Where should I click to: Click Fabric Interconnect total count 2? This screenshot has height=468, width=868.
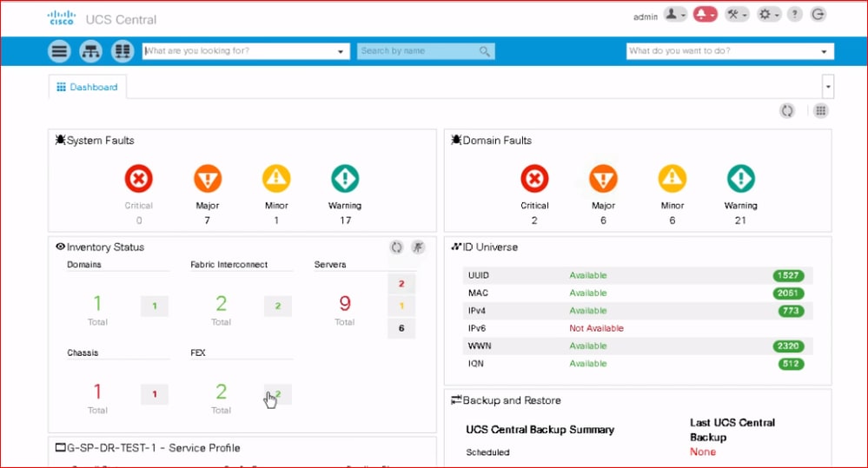click(x=221, y=303)
